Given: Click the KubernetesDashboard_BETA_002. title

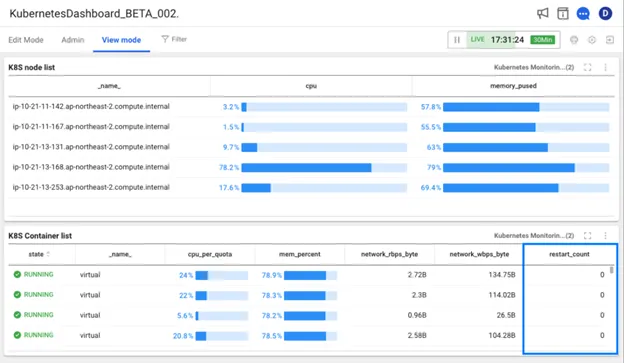Looking at the screenshot, I should coord(94,14).
